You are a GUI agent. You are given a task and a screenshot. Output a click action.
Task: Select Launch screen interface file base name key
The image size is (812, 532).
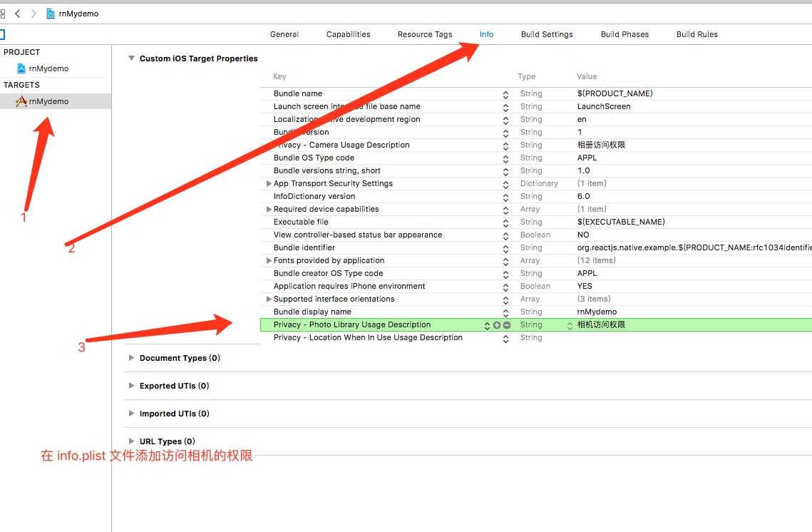click(x=347, y=106)
